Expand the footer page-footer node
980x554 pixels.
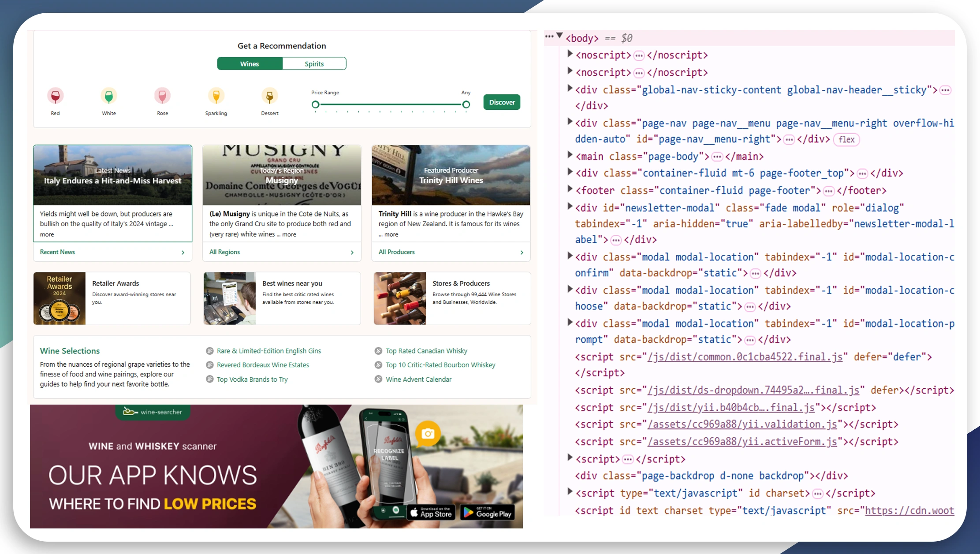point(570,189)
